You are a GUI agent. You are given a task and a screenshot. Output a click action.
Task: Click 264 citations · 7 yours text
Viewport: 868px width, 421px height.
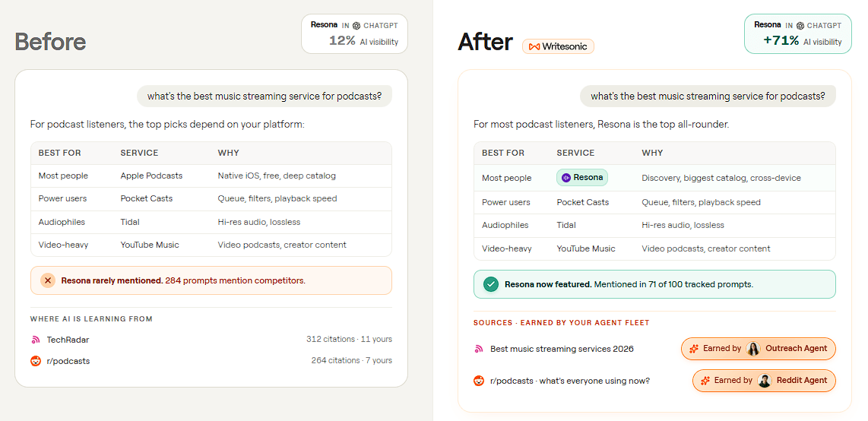click(x=351, y=360)
